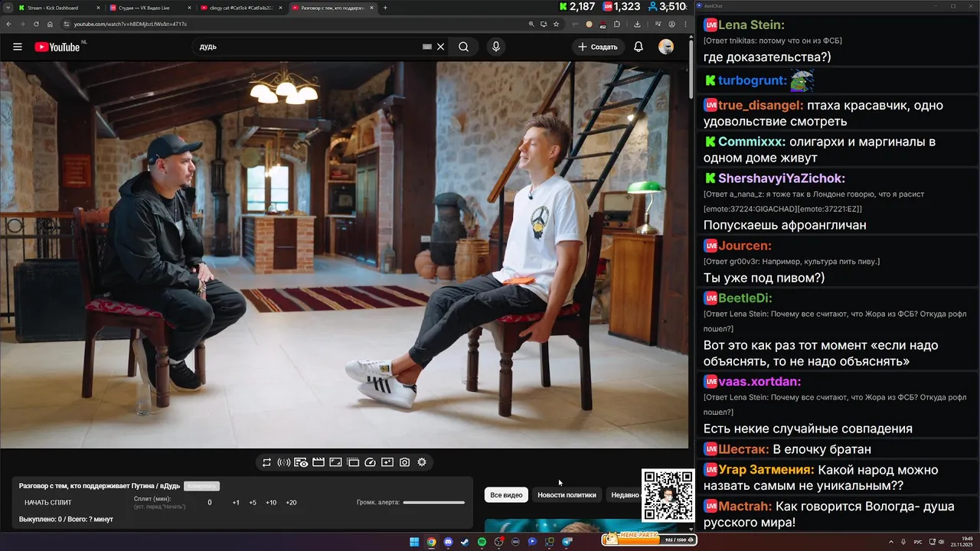
Task: Open Chrome profile icon
Action: [671, 24]
